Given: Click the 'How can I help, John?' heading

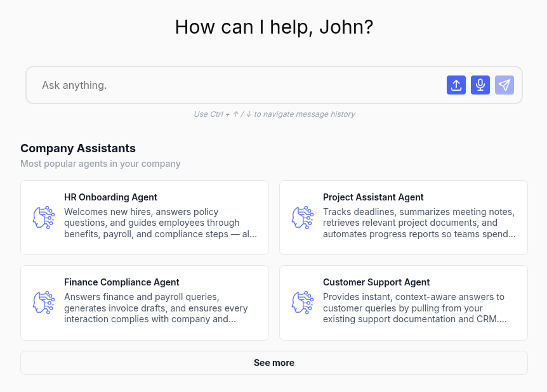Looking at the screenshot, I should pos(273,27).
